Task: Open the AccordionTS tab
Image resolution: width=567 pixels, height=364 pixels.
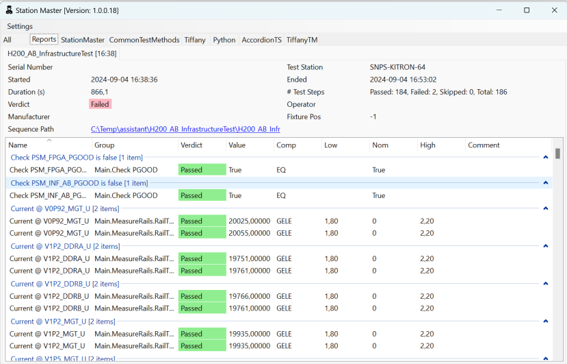Action: (x=261, y=40)
